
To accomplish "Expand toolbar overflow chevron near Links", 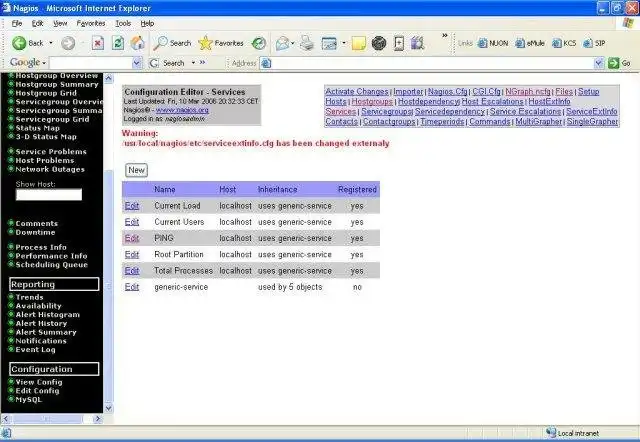I will point(444,36).
